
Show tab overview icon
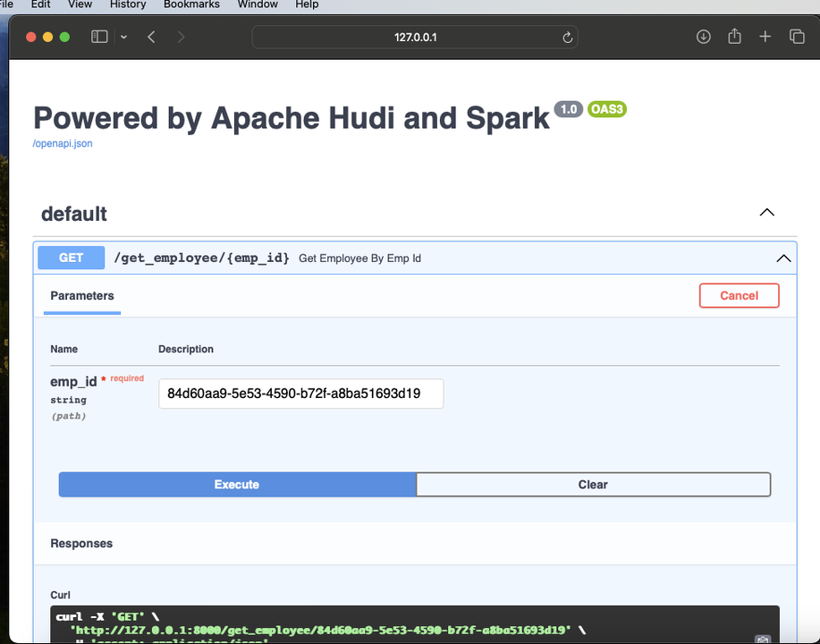coord(797,37)
